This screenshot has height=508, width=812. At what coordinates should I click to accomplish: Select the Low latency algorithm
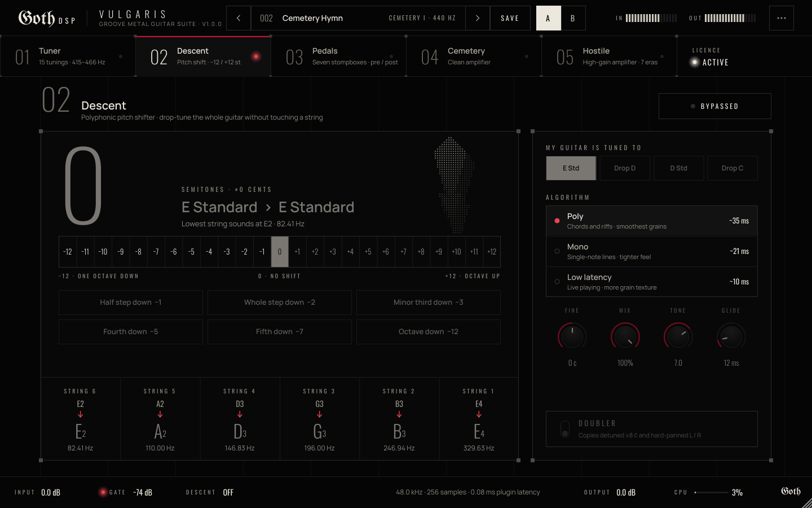click(x=652, y=282)
